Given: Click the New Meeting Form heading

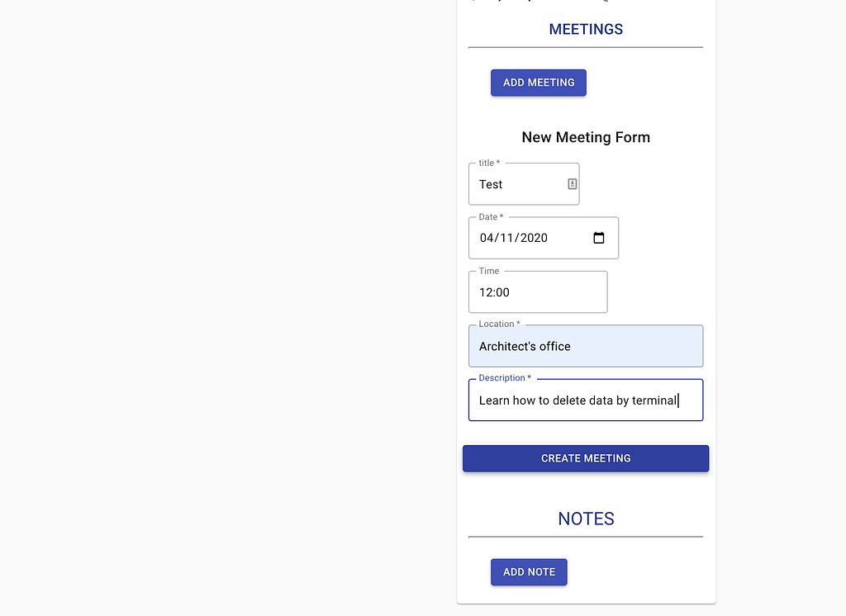Looking at the screenshot, I should point(586,137).
